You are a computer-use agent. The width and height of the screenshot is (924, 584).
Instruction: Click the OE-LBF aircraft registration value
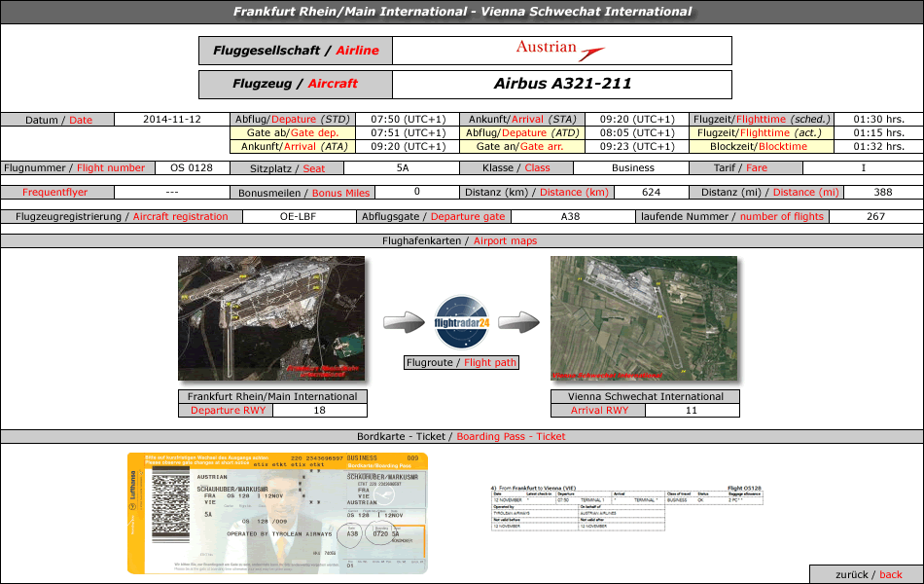click(297, 216)
